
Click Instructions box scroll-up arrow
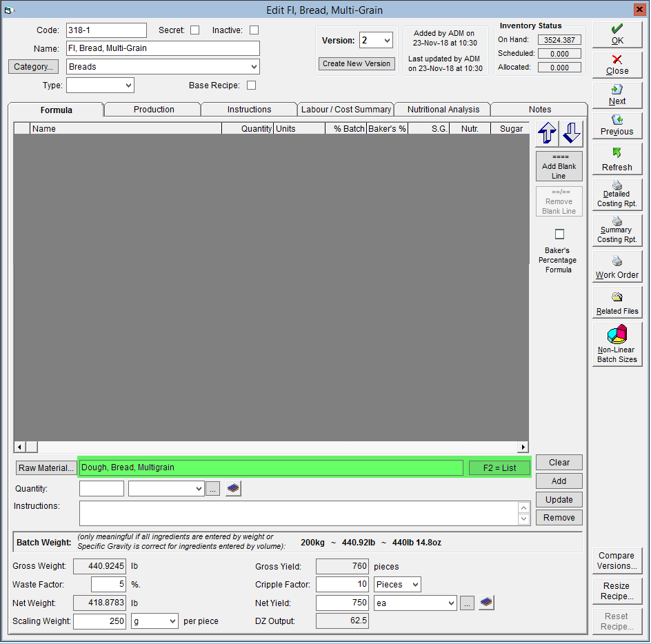[x=524, y=507]
